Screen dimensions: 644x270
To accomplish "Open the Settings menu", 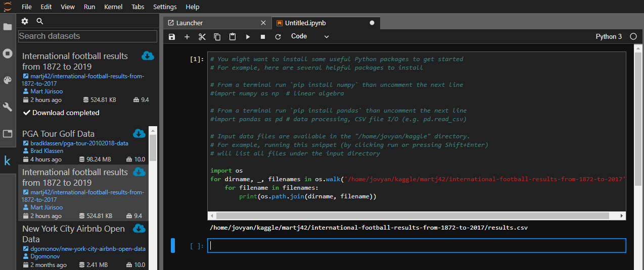I will (x=165, y=7).
